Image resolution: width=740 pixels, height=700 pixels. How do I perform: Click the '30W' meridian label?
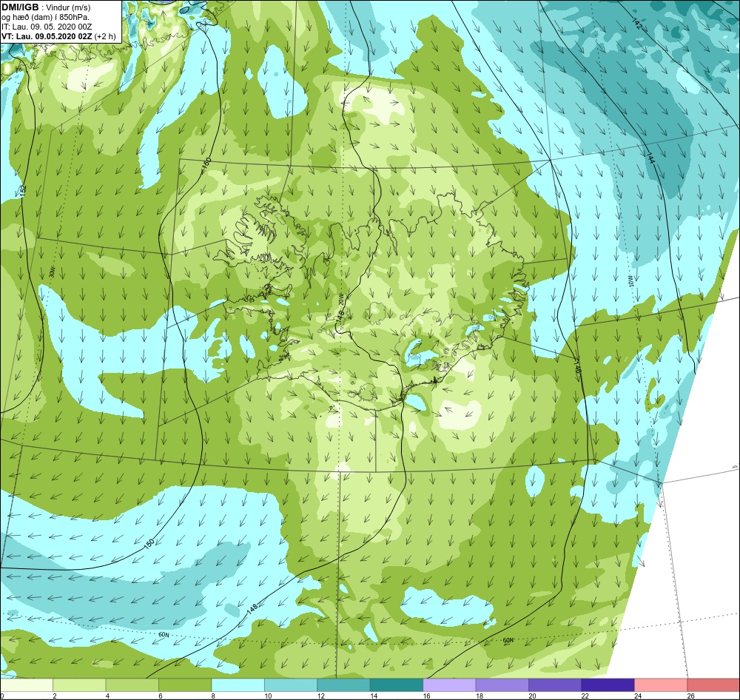tap(52, 272)
